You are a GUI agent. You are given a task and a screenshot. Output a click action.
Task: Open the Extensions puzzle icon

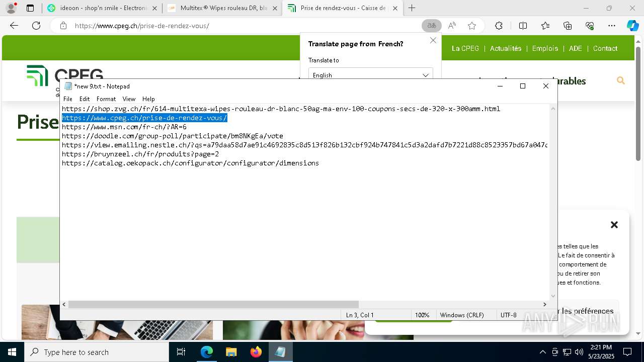[499, 26]
